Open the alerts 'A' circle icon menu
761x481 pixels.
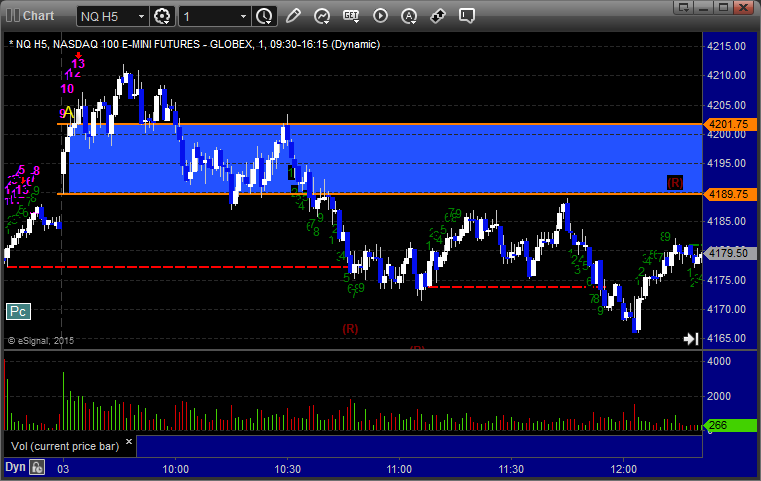pos(409,16)
